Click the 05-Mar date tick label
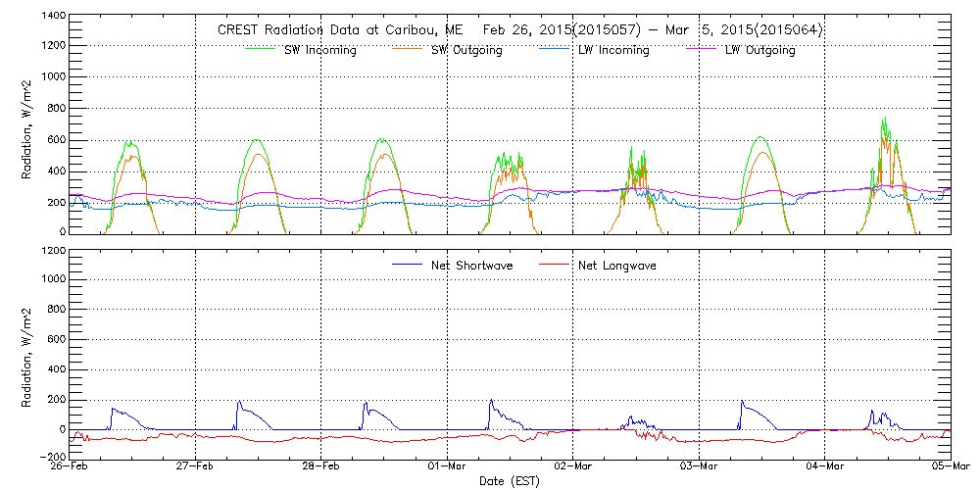 click(949, 466)
